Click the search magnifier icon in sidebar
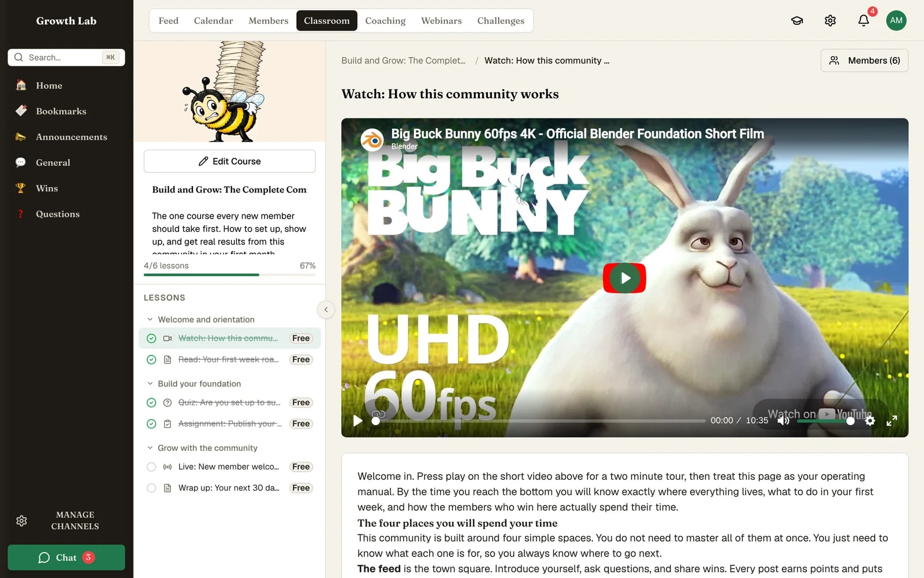 pyautogui.click(x=19, y=57)
